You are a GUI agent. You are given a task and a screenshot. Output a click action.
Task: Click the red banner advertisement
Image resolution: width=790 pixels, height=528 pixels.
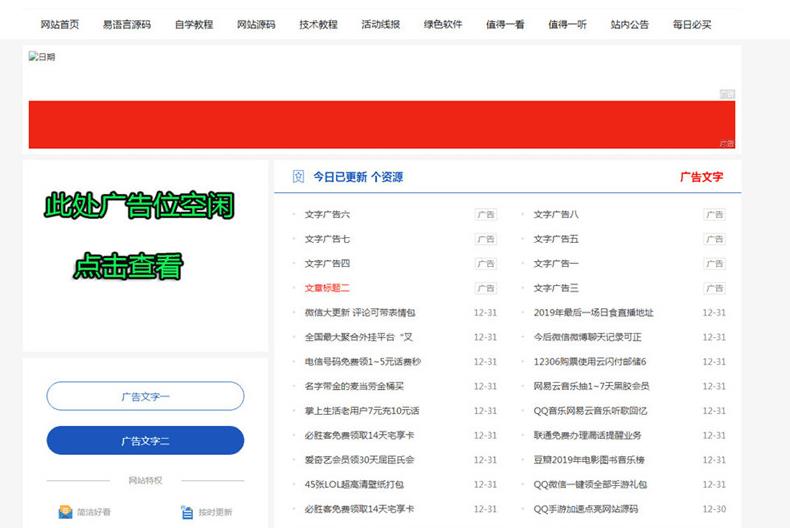[382, 124]
